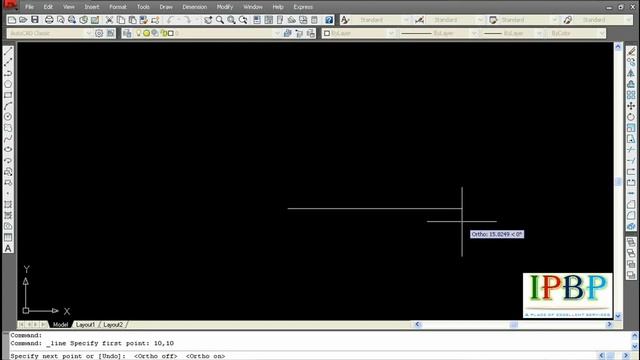Click the Zoom Realtime magnifier icon

(220, 20)
